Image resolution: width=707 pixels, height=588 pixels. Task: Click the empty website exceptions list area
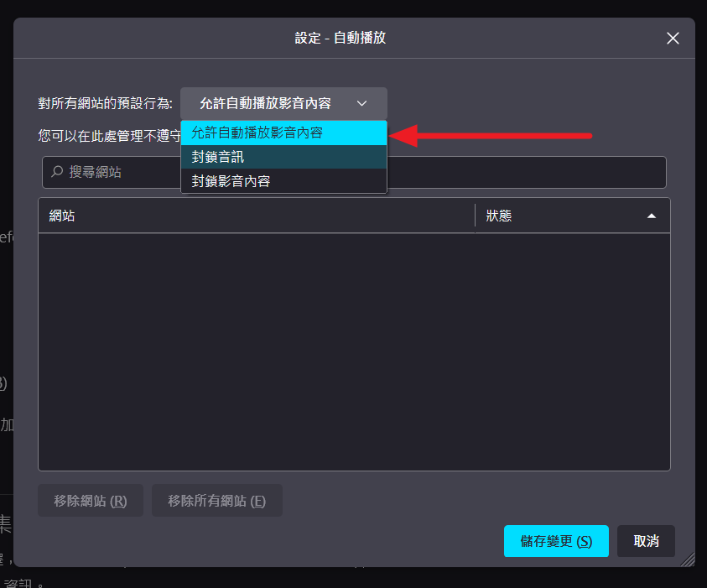click(x=354, y=352)
